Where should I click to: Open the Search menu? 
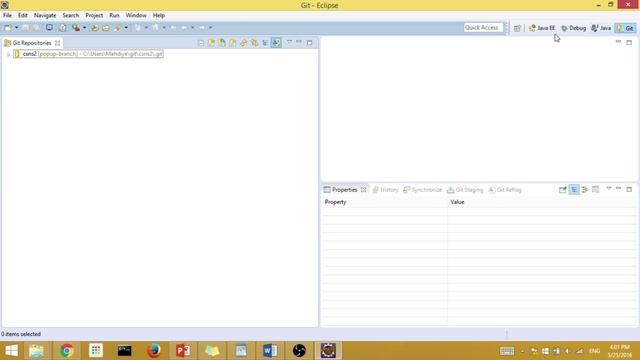[71, 15]
